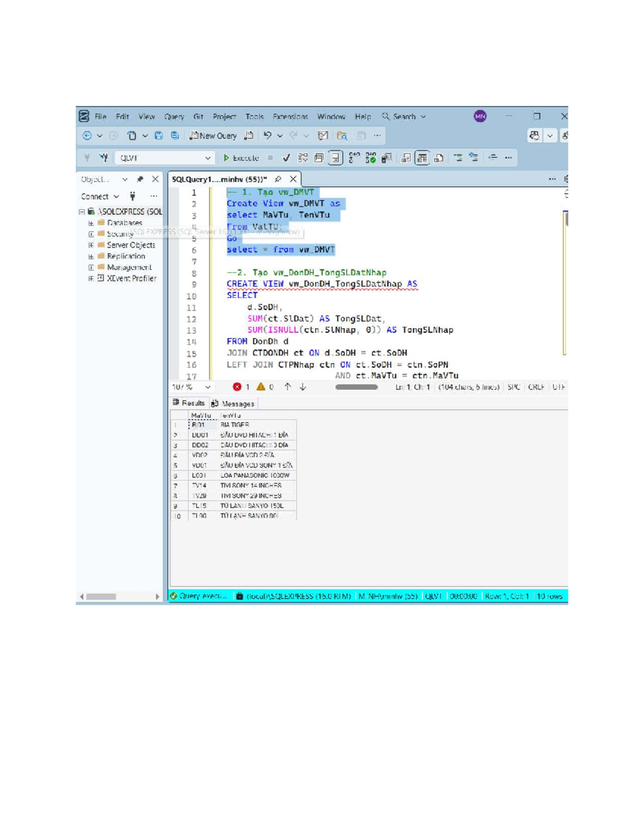The image size is (644, 834).
Task: Open the MN account avatar
Action: coord(480,116)
